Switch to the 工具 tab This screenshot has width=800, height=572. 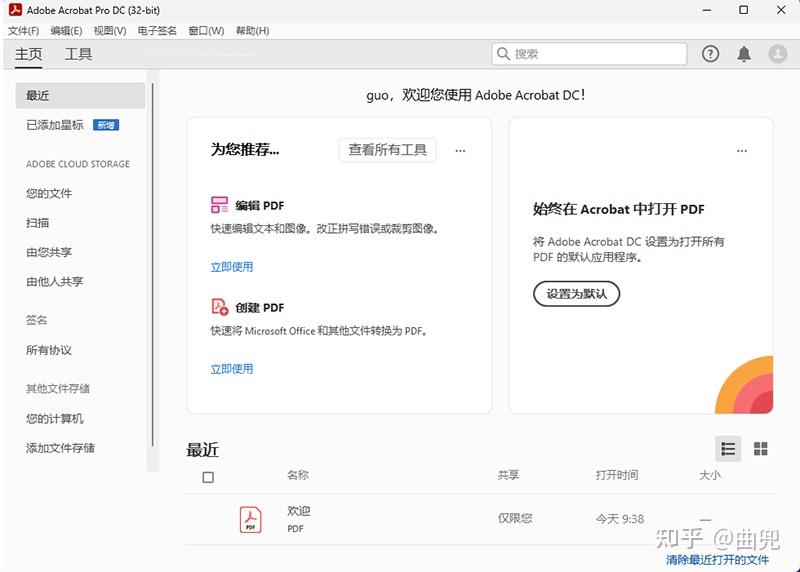(78, 54)
